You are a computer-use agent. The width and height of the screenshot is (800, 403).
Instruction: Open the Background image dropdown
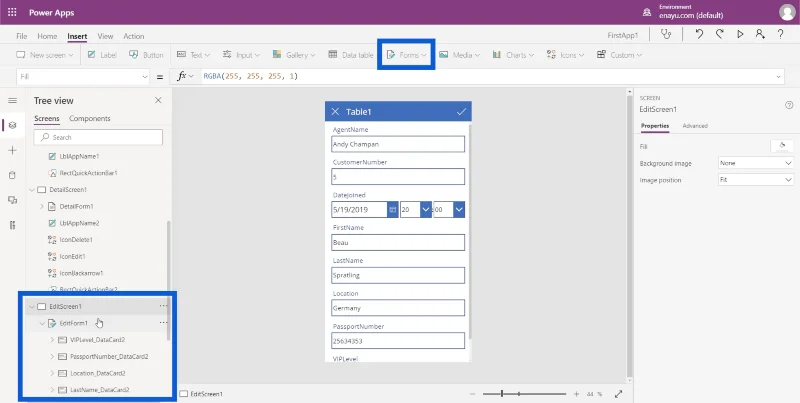coord(756,163)
